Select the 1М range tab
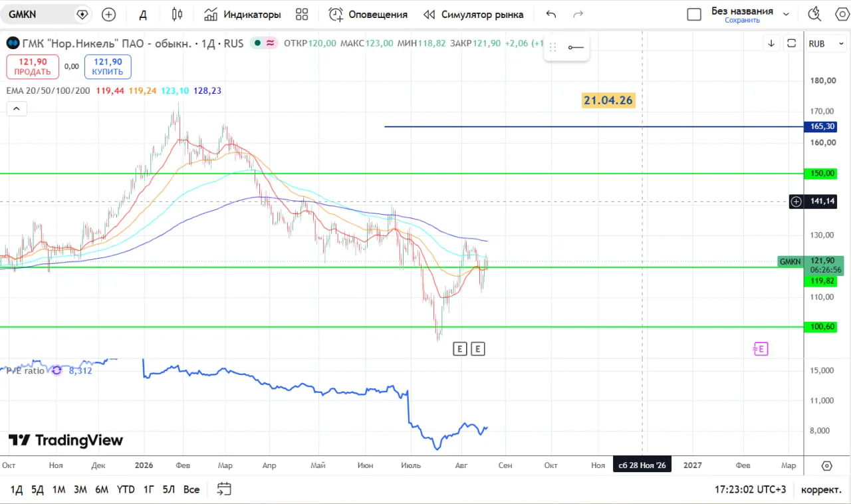The image size is (851, 504). pos(59,489)
